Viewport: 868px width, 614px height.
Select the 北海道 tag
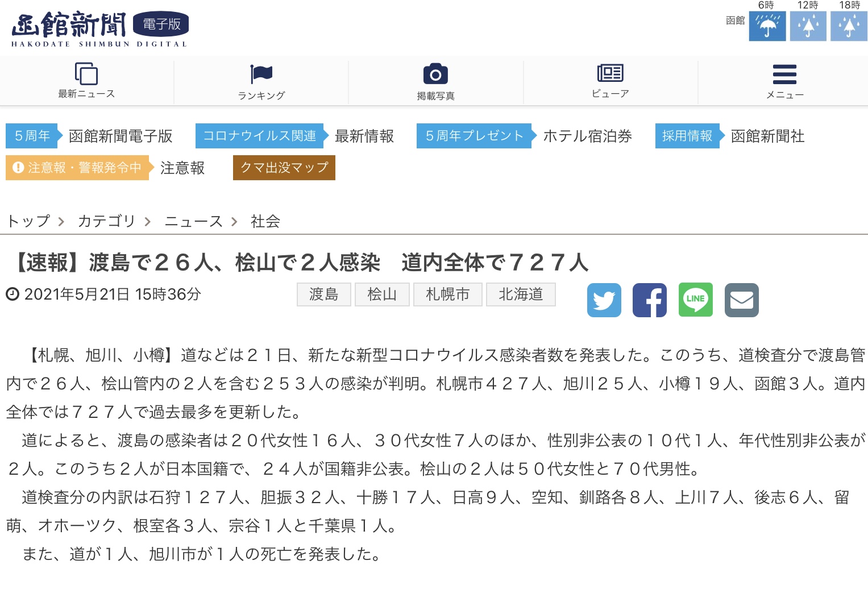pyautogui.click(x=521, y=294)
